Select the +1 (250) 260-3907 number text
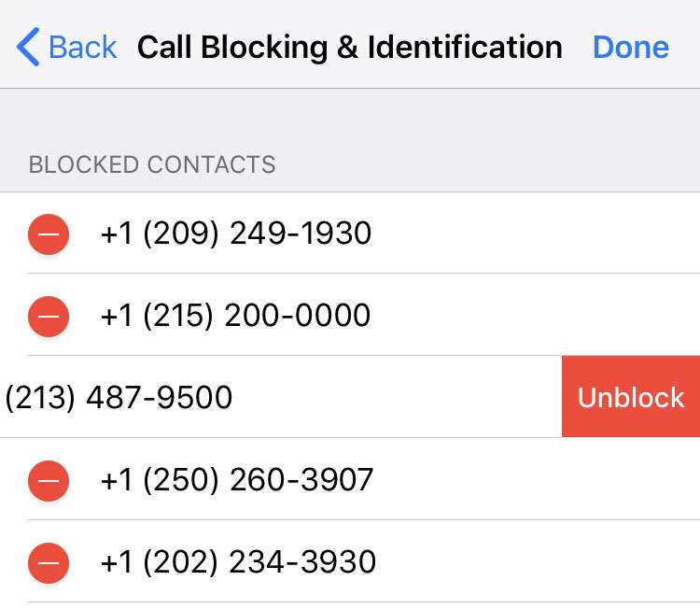700x609 pixels. pyautogui.click(x=237, y=480)
